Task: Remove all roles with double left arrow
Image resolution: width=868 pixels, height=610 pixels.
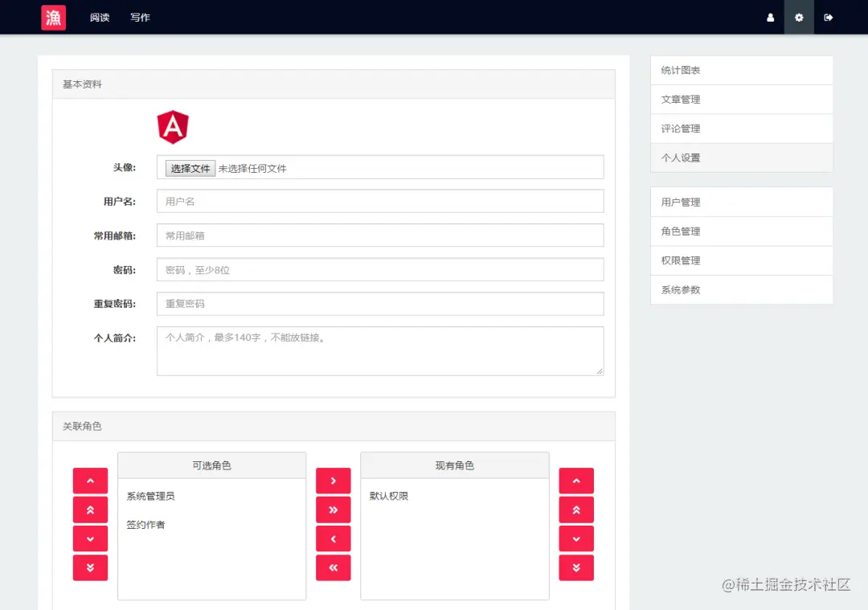Action: pos(334,567)
